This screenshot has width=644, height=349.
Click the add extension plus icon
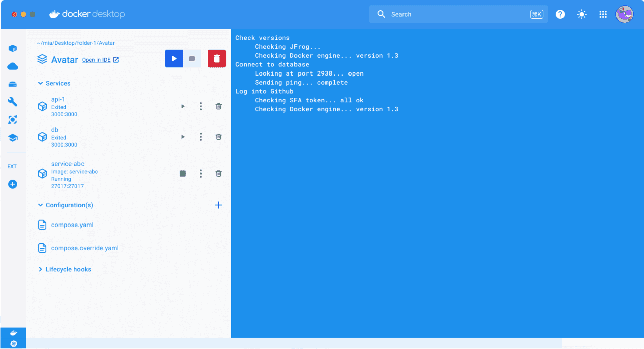[13, 184]
